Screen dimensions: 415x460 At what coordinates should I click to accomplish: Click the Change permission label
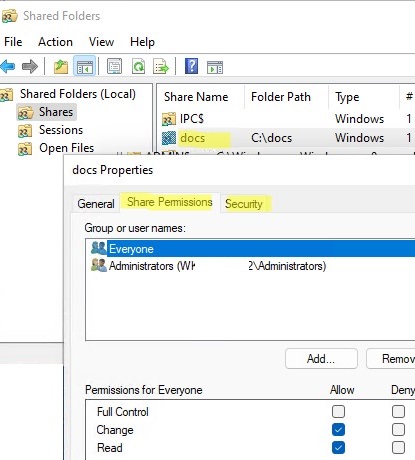[115, 430]
